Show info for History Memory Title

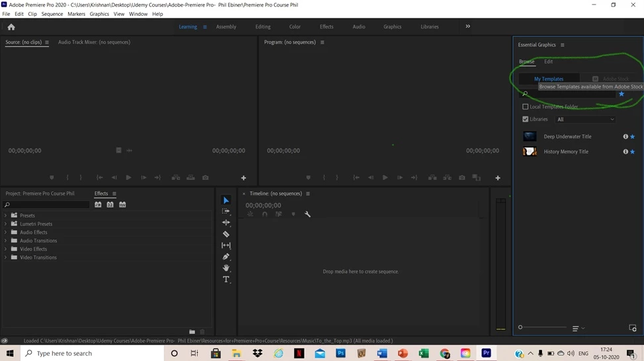click(x=625, y=152)
